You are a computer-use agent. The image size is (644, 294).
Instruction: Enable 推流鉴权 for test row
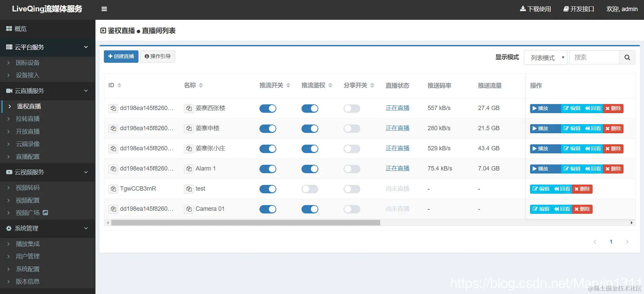(310, 189)
